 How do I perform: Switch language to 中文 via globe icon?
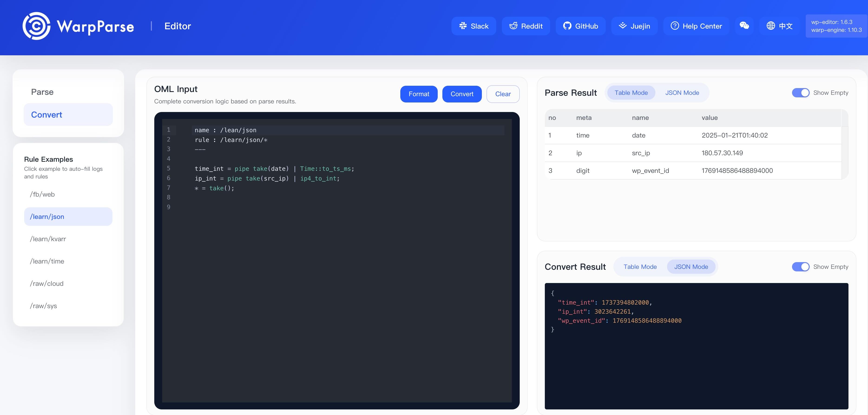coord(779,26)
